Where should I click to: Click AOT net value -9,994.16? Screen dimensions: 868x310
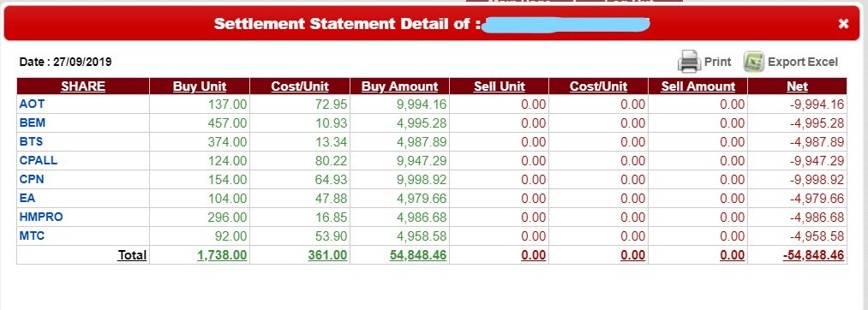(x=817, y=104)
